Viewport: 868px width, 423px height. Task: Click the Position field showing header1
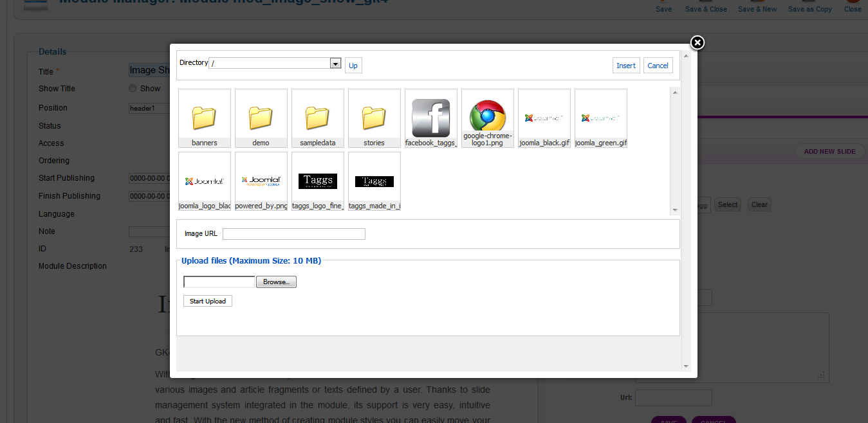point(149,108)
